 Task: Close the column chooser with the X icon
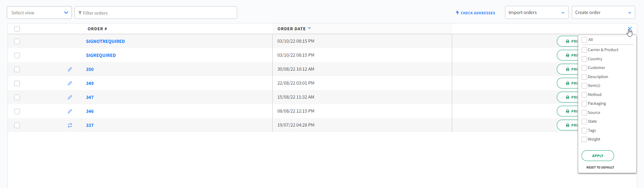click(x=630, y=29)
